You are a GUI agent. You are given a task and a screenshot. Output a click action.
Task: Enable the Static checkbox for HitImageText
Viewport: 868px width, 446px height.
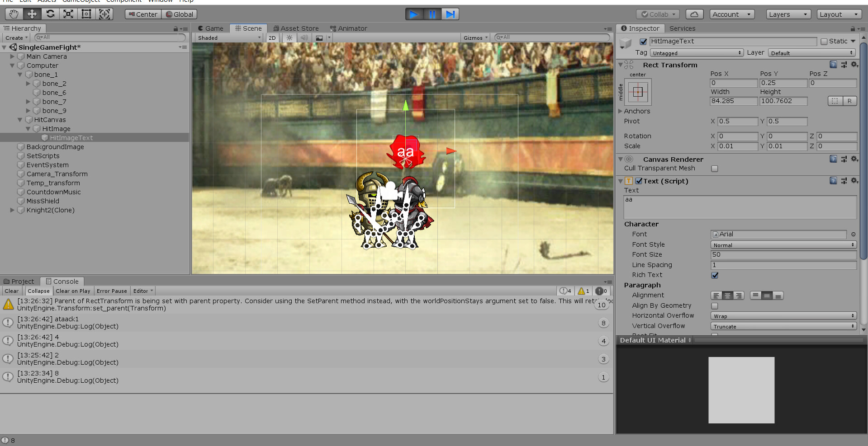[x=824, y=41]
